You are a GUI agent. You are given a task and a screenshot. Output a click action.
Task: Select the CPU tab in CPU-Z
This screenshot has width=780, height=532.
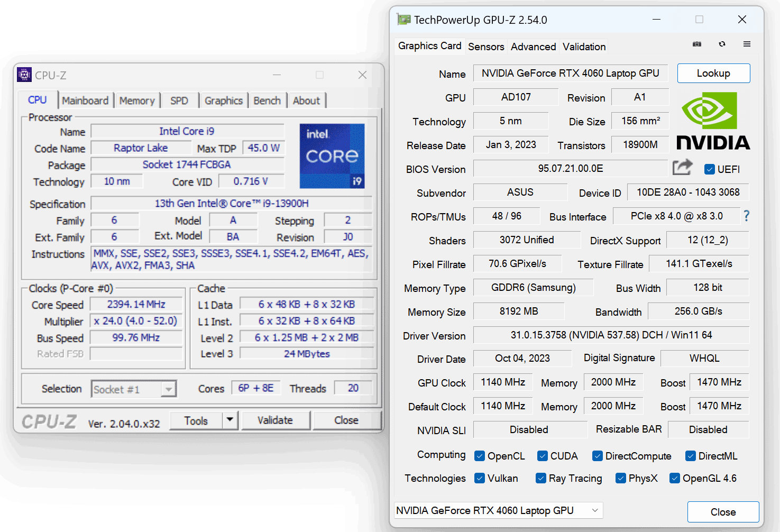(x=38, y=99)
